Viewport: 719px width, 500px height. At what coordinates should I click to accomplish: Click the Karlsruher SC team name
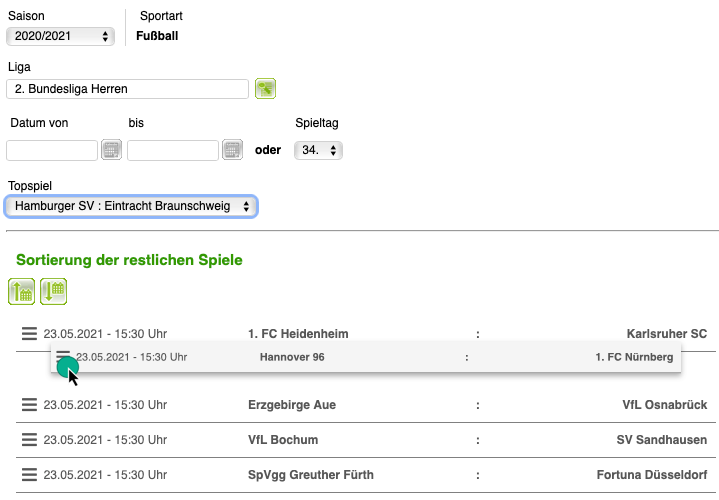[x=667, y=333]
